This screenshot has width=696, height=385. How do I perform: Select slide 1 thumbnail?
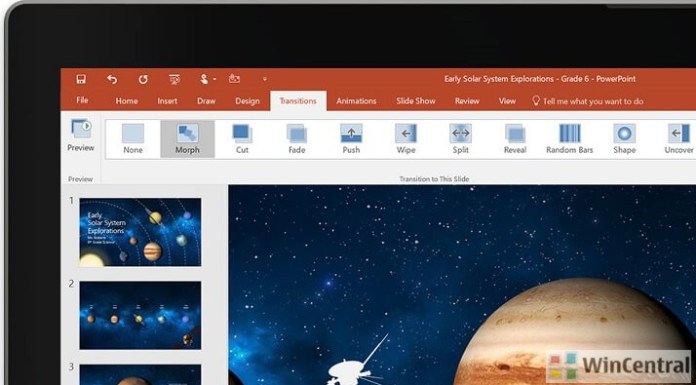[x=140, y=232]
